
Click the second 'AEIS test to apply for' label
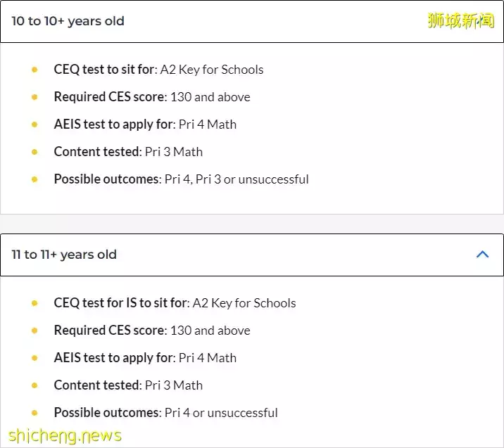pos(115,358)
